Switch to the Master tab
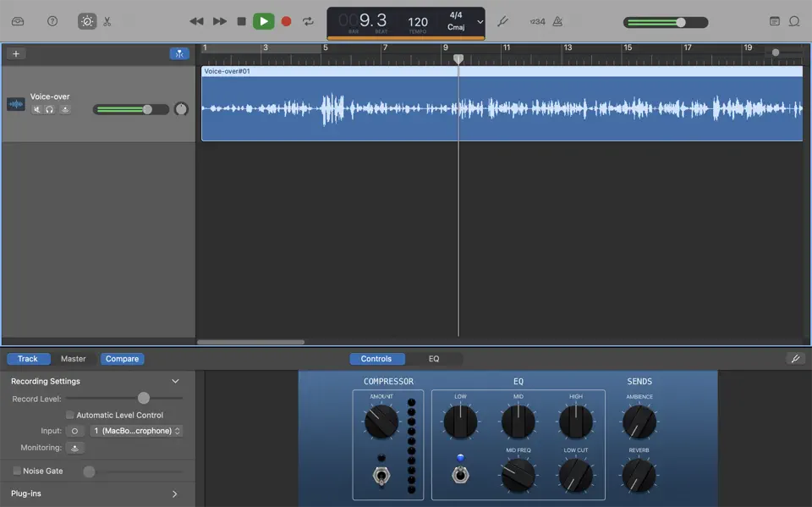This screenshot has width=812, height=507. tap(73, 358)
